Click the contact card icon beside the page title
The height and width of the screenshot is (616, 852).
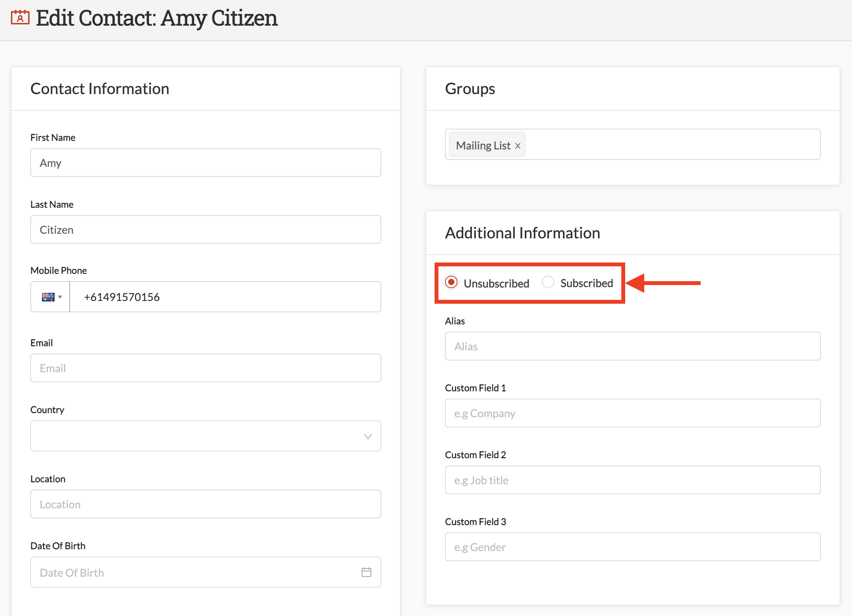[x=20, y=17]
